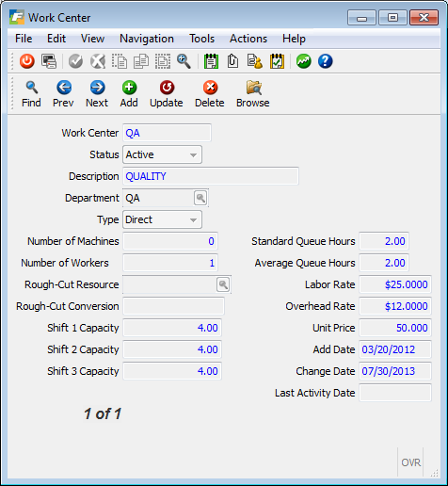Click the green chart graph icon

(303, 61)
